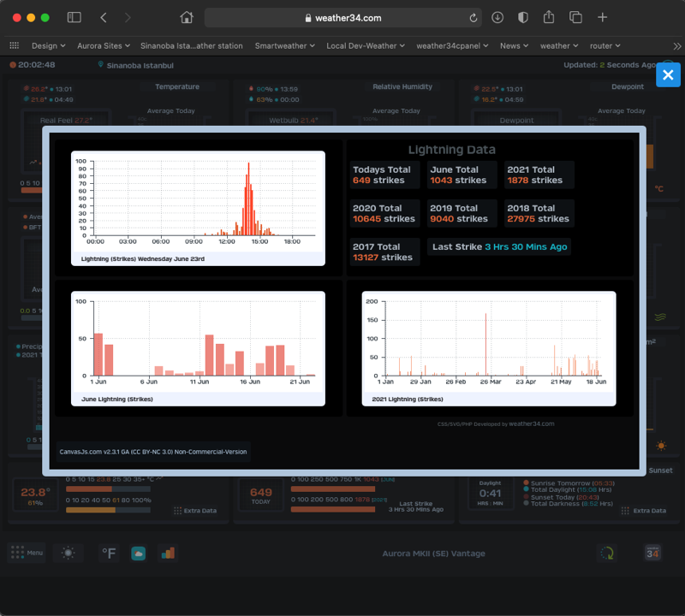The height and width of the screenshot is (616, 685).
Task: Click the 20:02:48 station clock
Action: pos(37,65)
